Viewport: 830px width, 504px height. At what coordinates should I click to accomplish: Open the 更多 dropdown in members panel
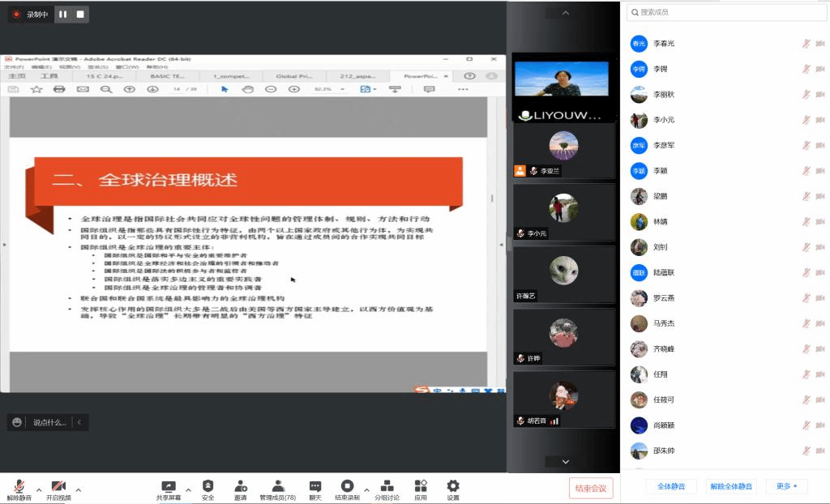click(786, 486)
